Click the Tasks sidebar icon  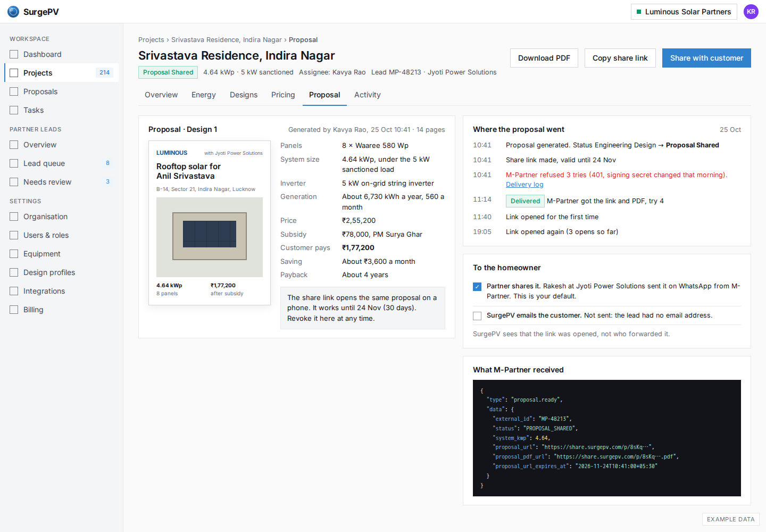pos(14,110)
